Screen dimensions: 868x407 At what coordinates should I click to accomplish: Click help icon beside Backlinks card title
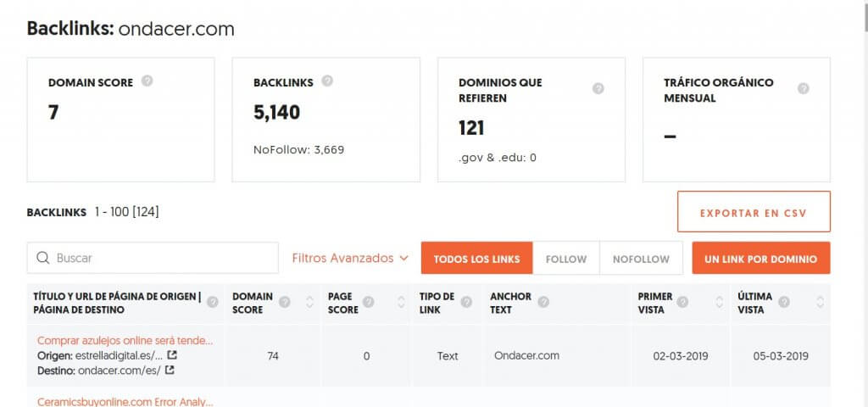(327, 81)
